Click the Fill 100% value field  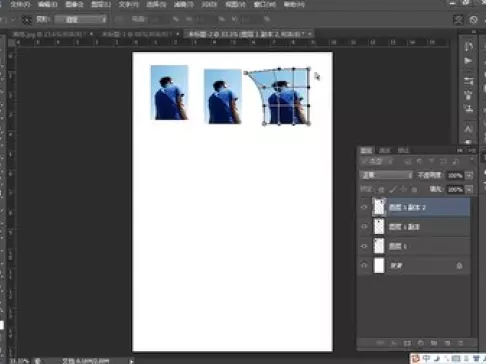tap(455, 189)
